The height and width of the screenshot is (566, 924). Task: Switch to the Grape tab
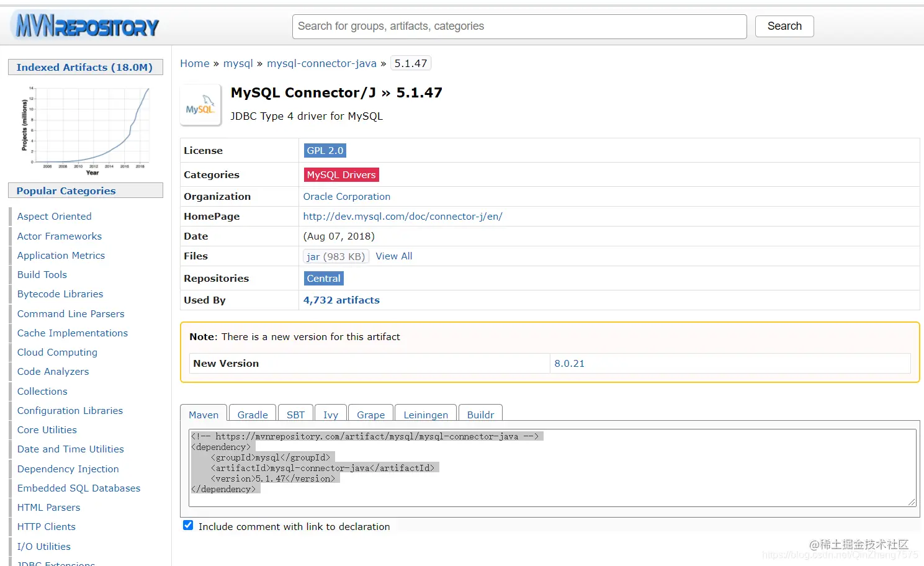[371, 414]
